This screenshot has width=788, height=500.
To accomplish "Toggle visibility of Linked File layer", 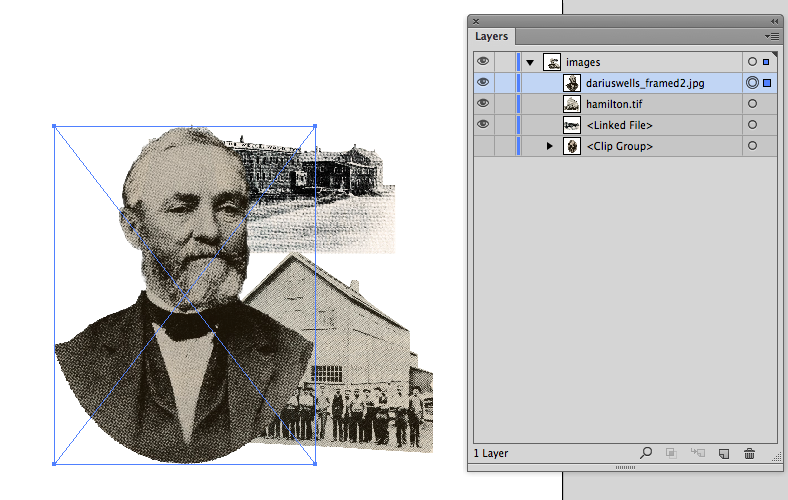I will click(483, 124).
